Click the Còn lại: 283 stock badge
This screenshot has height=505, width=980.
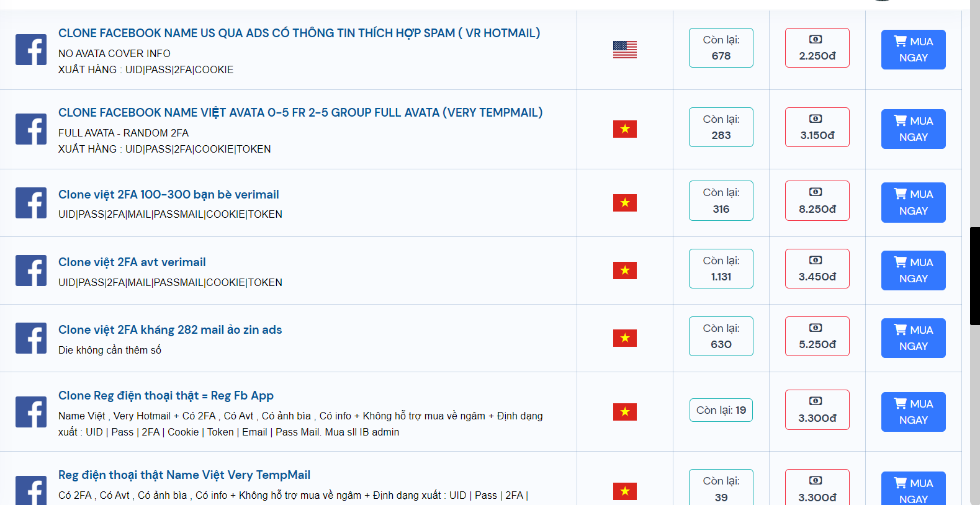[x=721, y=127]
